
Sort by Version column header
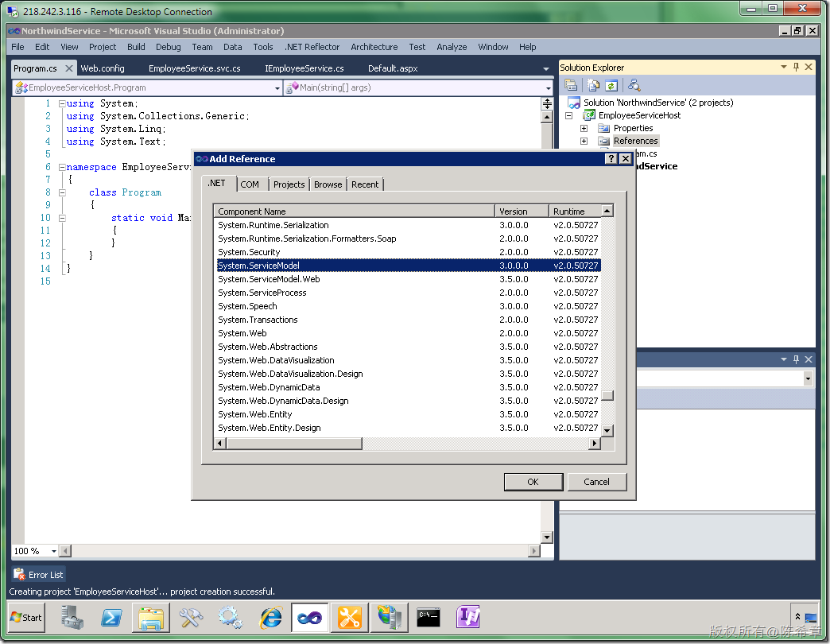[522, 211]
